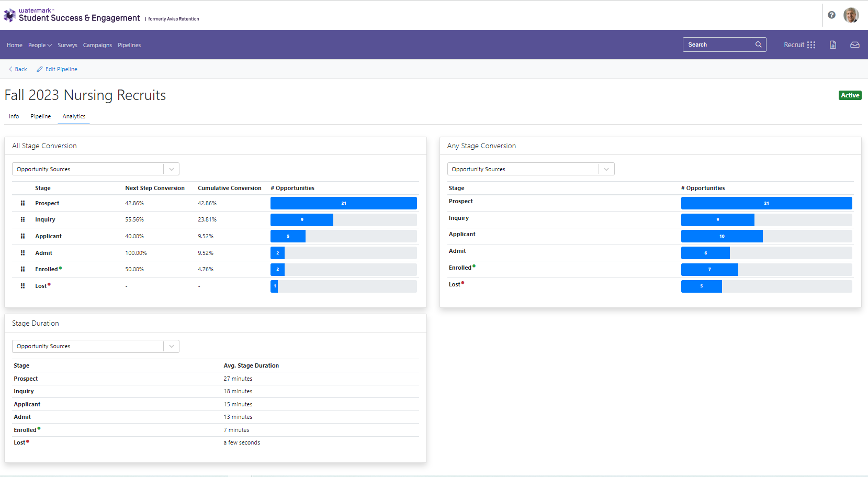The width and height of the screenshot is (868, 477).
Task: Open the Stage Duration Opportunity Sources dropdown
Action: 171,346
